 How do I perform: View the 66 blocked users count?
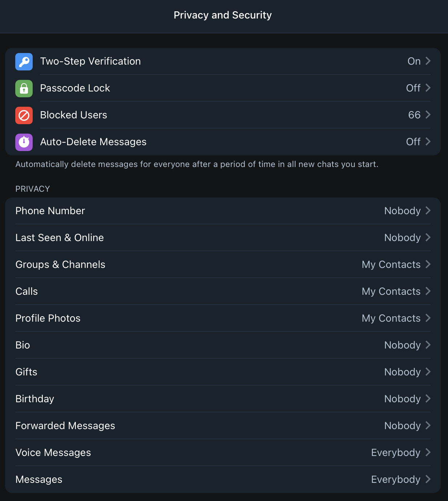[x=414, y=115]
